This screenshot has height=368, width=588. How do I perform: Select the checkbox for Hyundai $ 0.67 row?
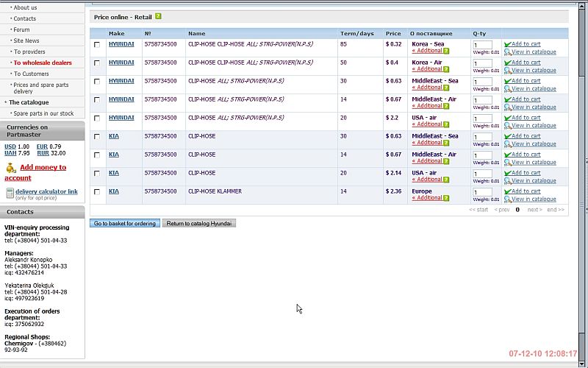pos(97,100)
